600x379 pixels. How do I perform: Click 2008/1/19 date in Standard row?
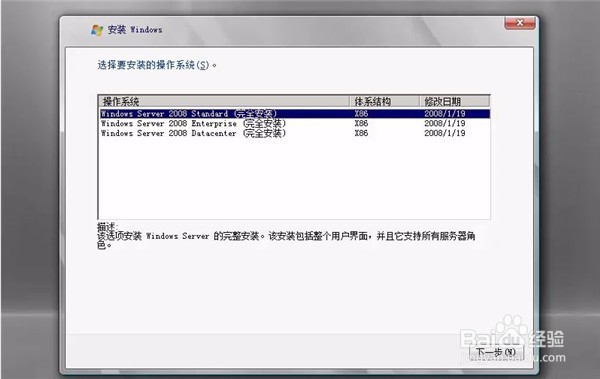(x=445, y=114)
